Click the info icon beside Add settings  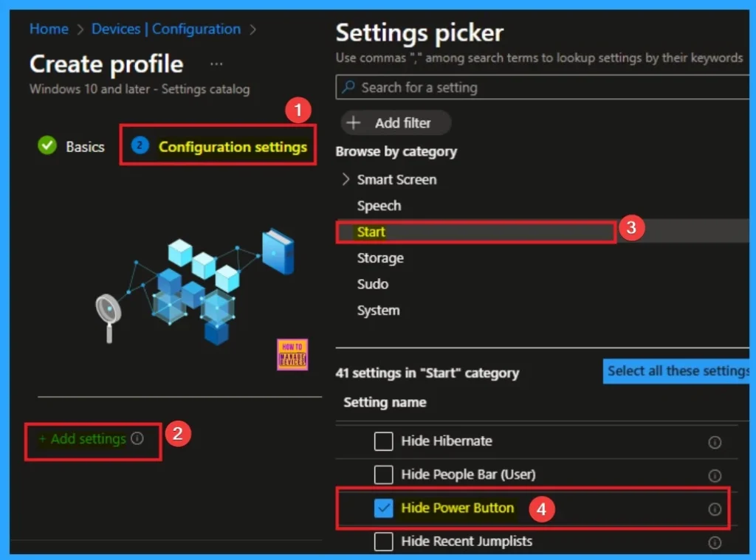[x=137, y=438]
